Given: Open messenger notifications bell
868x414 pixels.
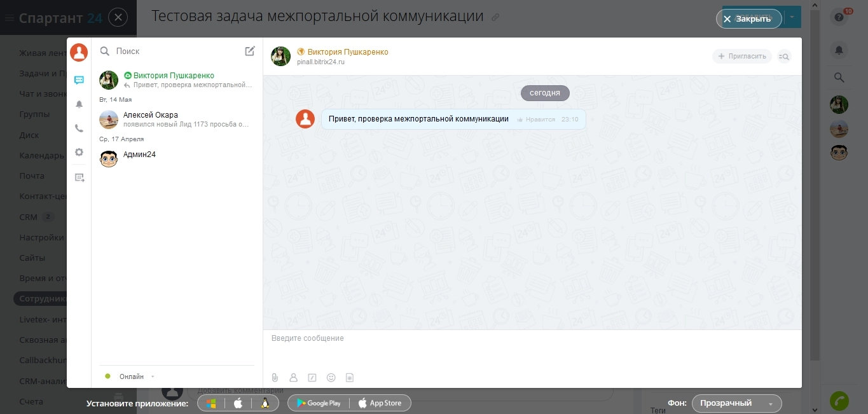Looking at the screenshot, I should point(79,104).
